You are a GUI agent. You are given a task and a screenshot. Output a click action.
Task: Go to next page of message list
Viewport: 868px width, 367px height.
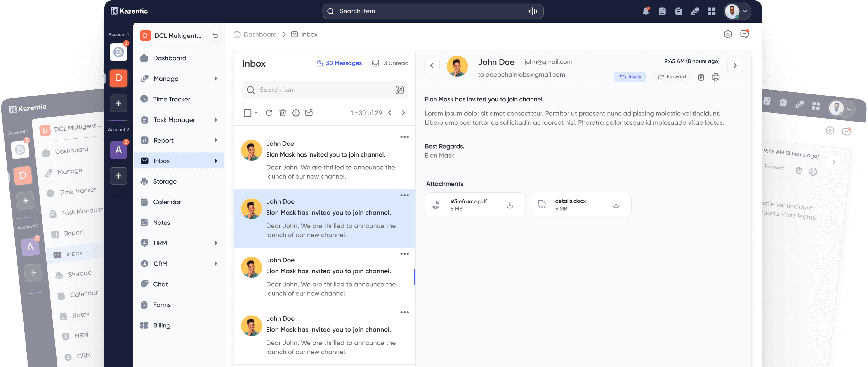[x=403, y=113]
